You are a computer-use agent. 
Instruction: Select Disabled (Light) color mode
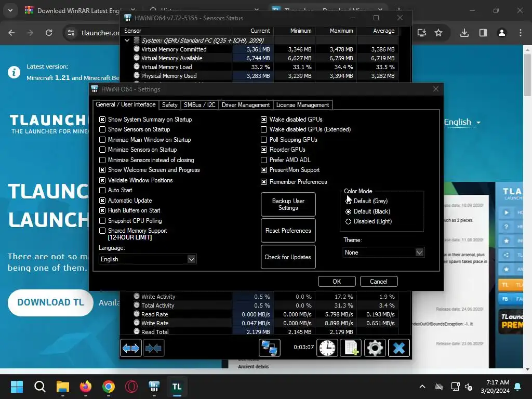point(348,221)
